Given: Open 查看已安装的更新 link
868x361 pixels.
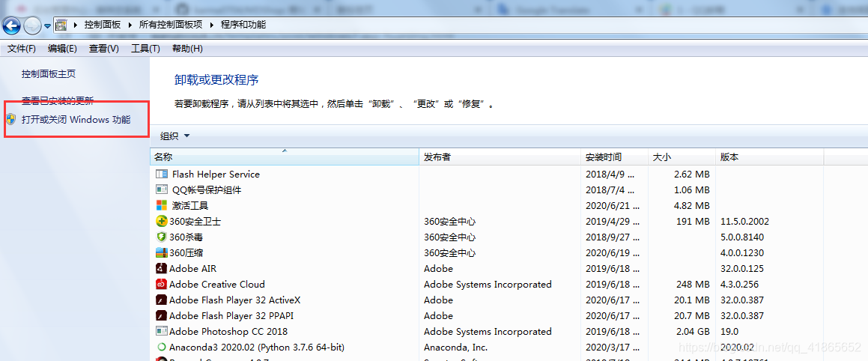Looking at the screenshot, I should [x=58, y=100].
